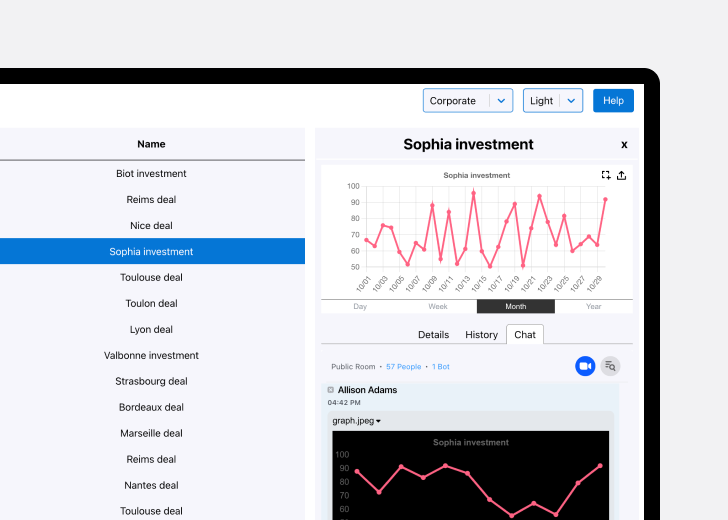Switch chart range to Day
Screen dimensions: 728x520
360,307
